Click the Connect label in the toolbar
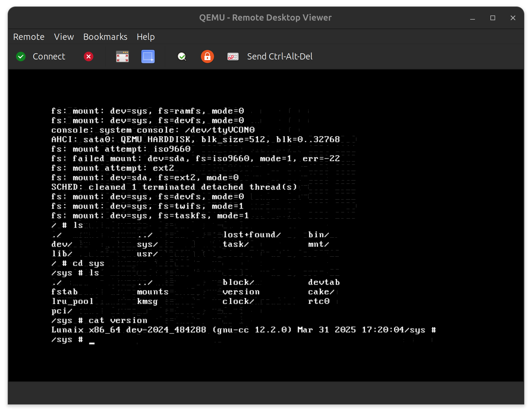 [x=49, y=57]
